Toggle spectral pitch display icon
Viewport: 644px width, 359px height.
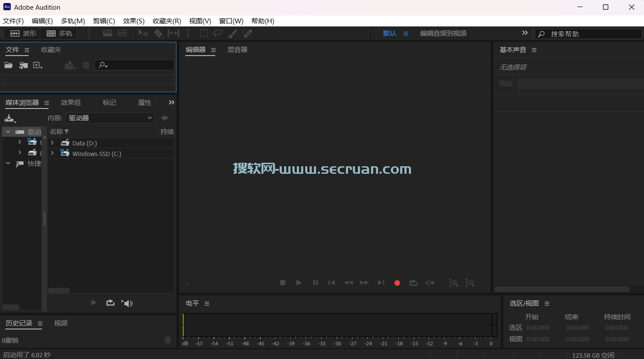point(122,34)
